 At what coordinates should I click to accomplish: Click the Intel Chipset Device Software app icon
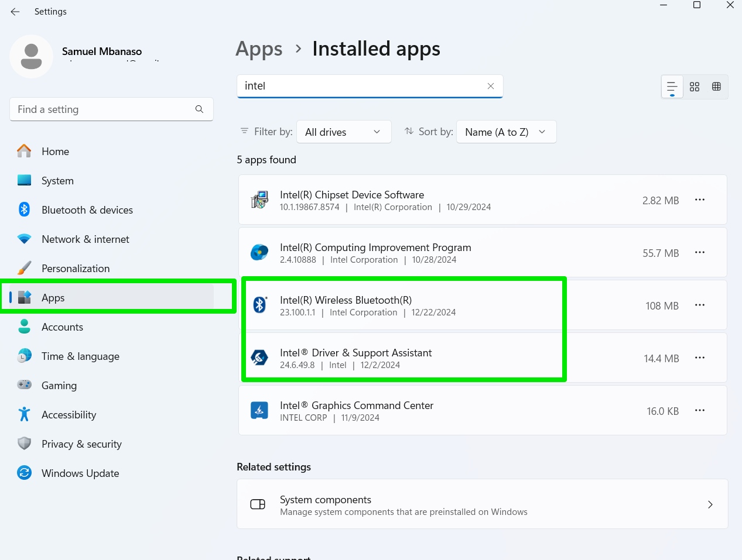pos(259,200)
